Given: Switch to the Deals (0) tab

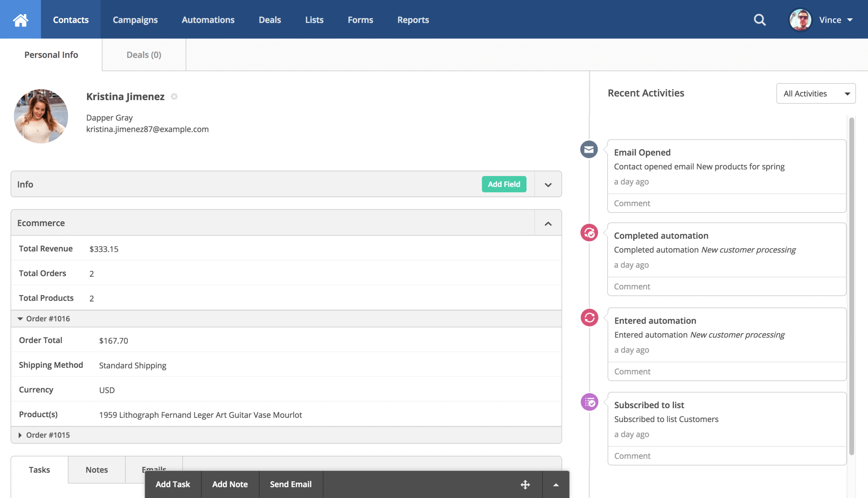Looking at the screenshot, I should [x=143, y=55].
